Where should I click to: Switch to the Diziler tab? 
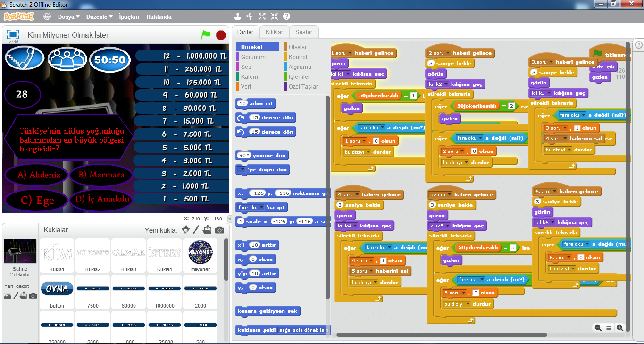(x=245, y=32)
